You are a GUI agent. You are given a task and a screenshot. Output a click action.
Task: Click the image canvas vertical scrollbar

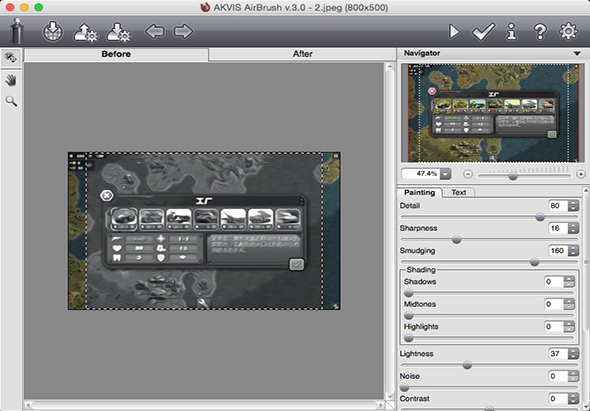coord(390,230)
